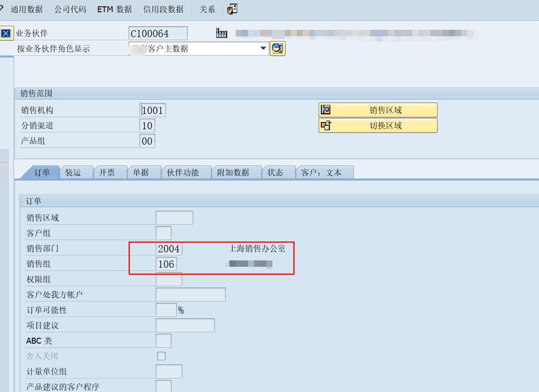This screenshot has width=539, height=392.
Task: Click the 切换区域 button
Action: coord(378,125)
